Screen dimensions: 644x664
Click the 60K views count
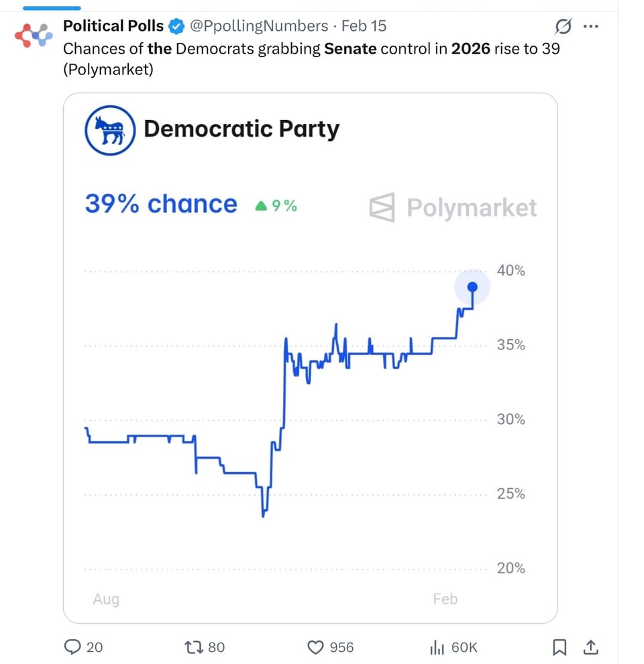point(464,647)
